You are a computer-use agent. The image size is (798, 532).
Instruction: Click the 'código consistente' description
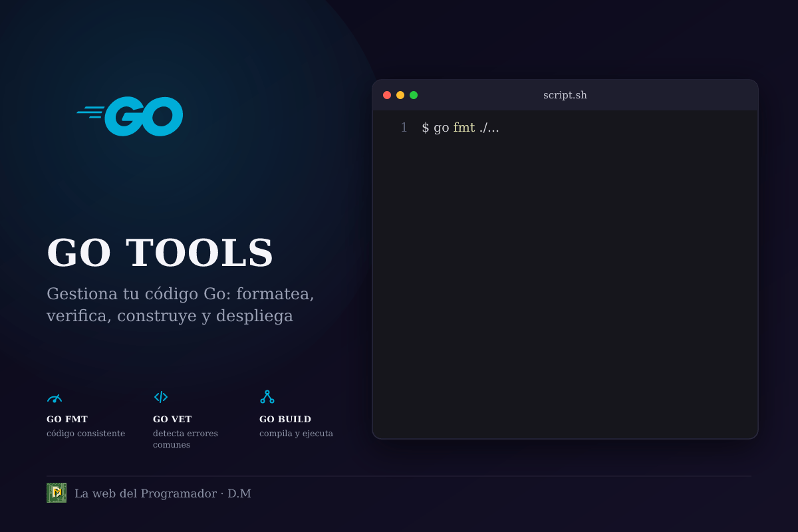pos(86,434)
